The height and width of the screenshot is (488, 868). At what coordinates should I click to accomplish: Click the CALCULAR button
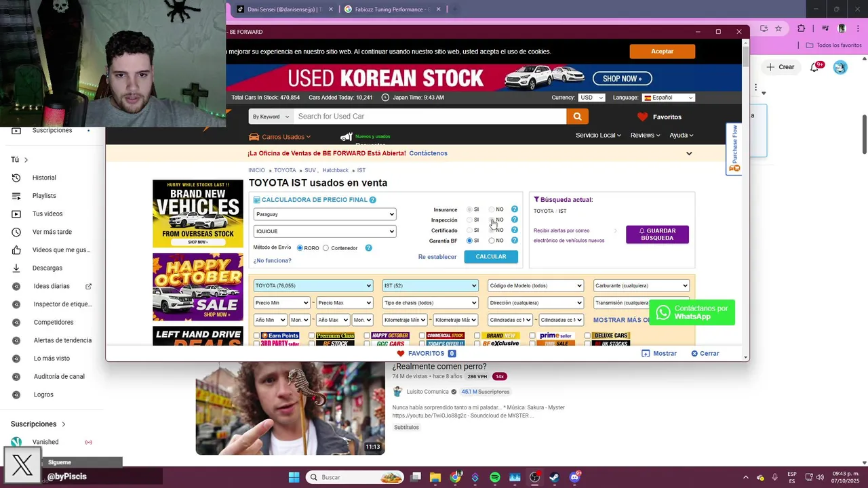pos(491,257)
